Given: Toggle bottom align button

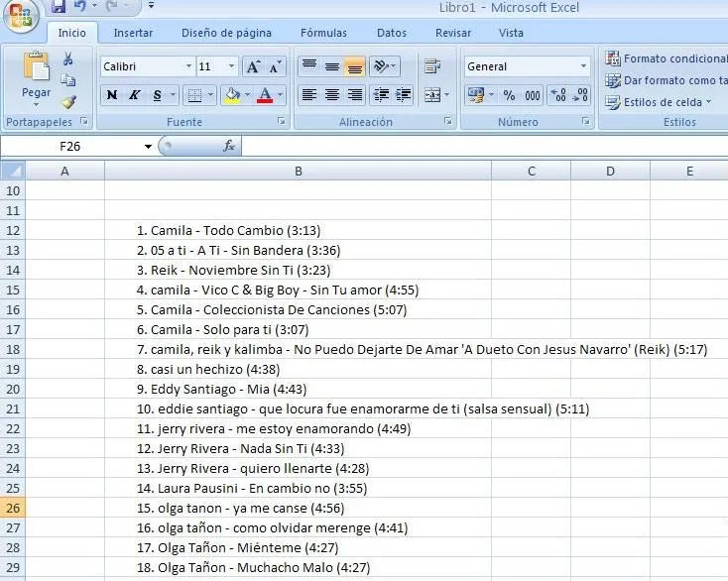Looking at the screenshot, I should [x=355, y=66].
